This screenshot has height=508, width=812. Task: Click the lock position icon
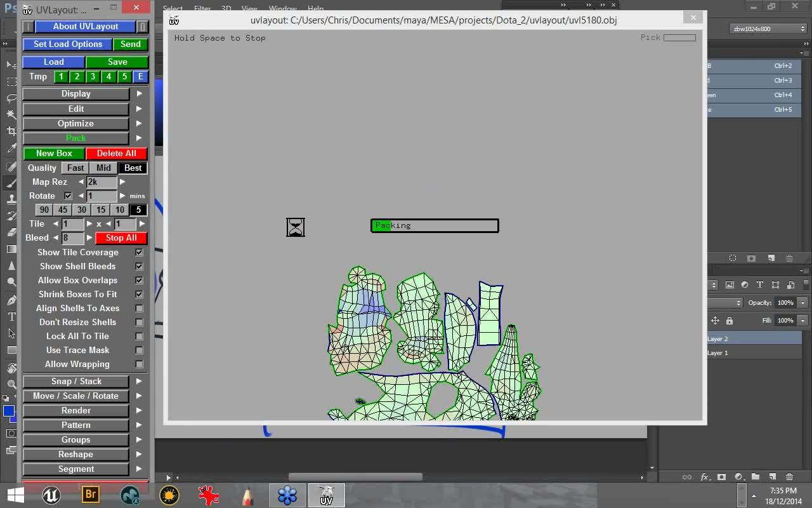[715, 321]
